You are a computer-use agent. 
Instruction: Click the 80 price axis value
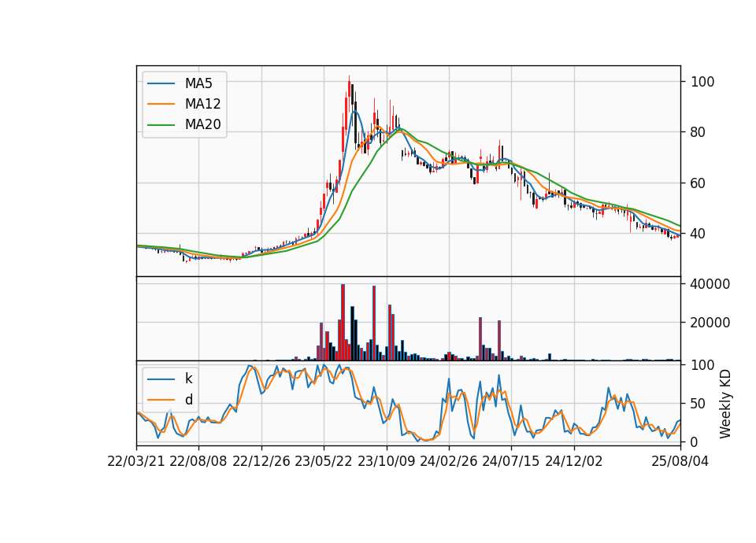698,132
